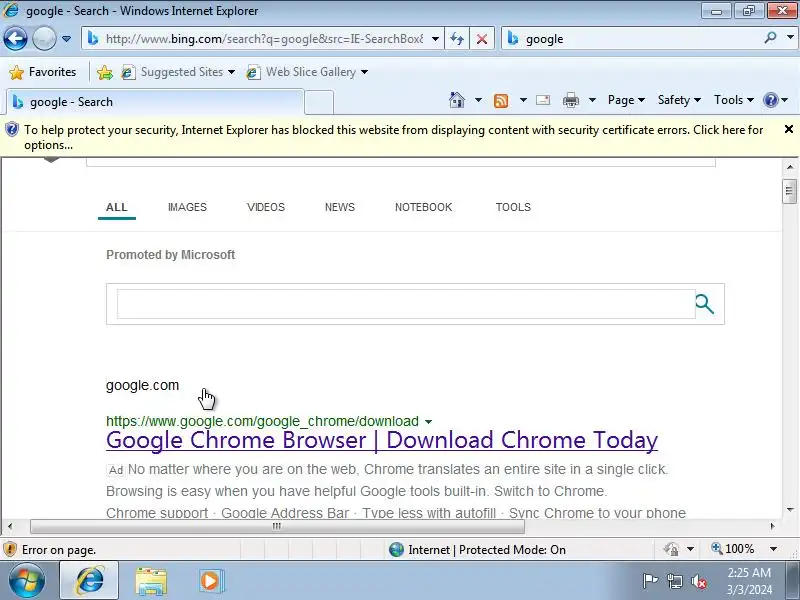Open Suggested Sites favorites item
This screenshot has height=600, width=800.
coord(178,72)
